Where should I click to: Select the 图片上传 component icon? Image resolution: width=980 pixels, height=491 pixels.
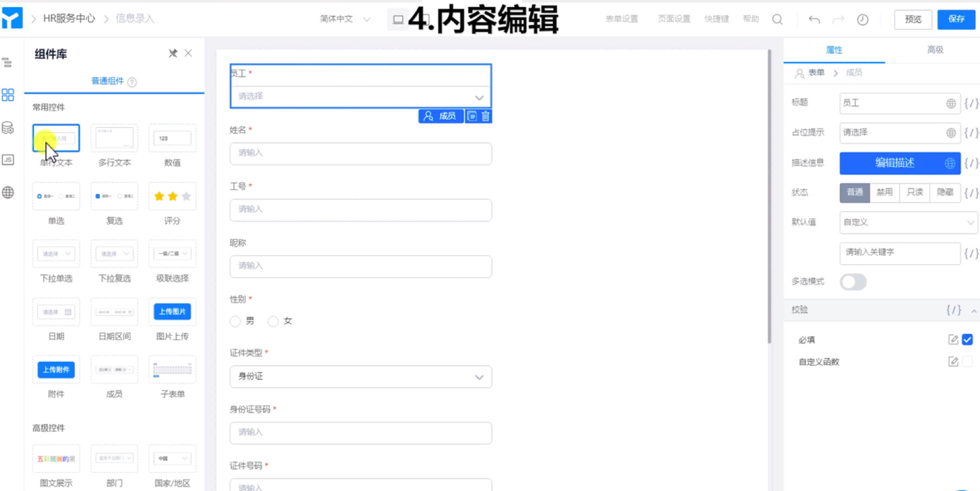[x=172, y=311]
